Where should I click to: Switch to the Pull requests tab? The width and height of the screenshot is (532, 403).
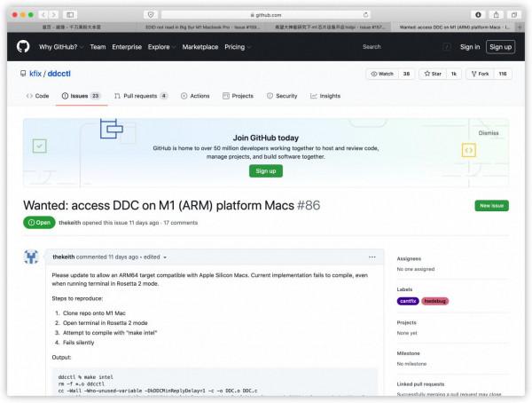(x=140, y=96)
